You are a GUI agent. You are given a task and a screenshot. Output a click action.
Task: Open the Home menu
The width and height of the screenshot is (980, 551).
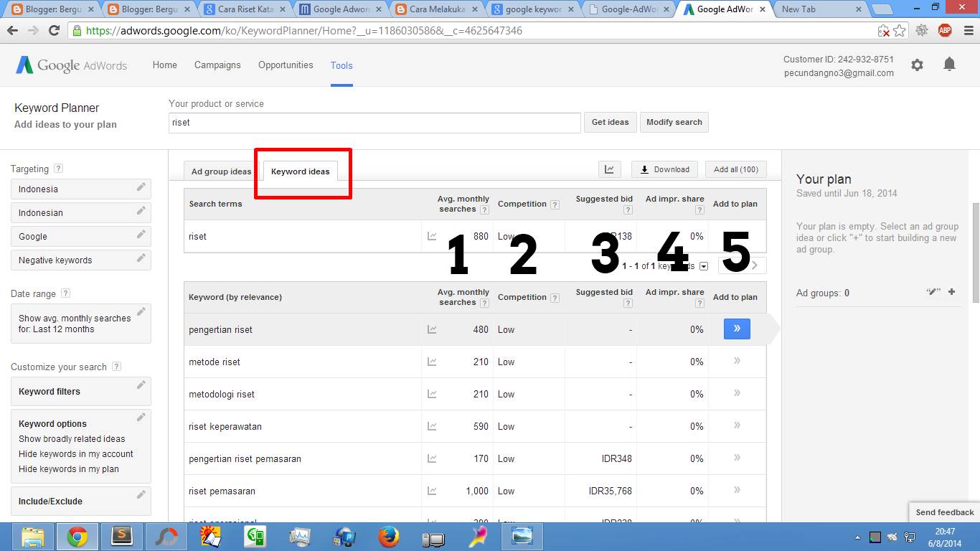(165, 65)
